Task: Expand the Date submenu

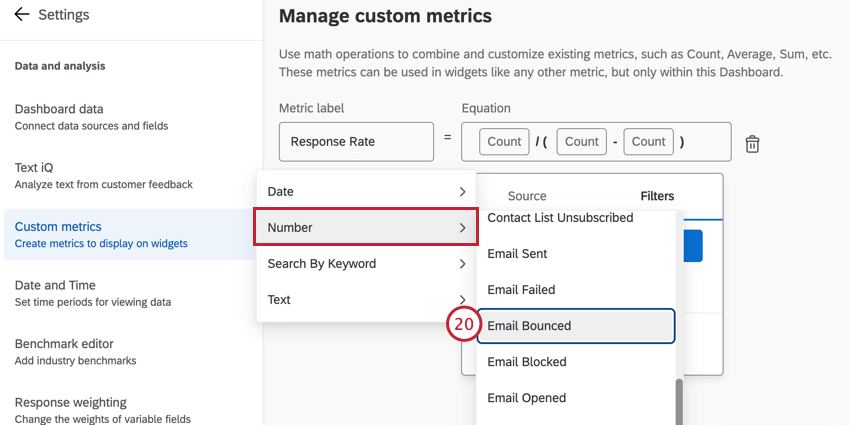Action: (x=366, y=191)
